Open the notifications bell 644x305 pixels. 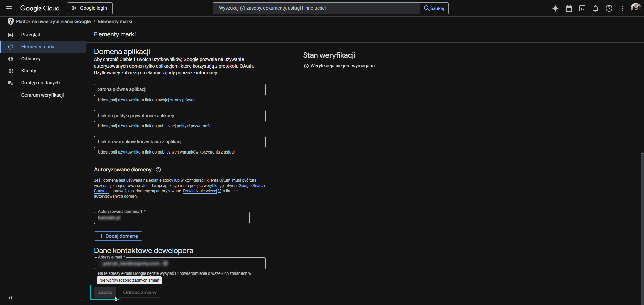tap(596, 8)
